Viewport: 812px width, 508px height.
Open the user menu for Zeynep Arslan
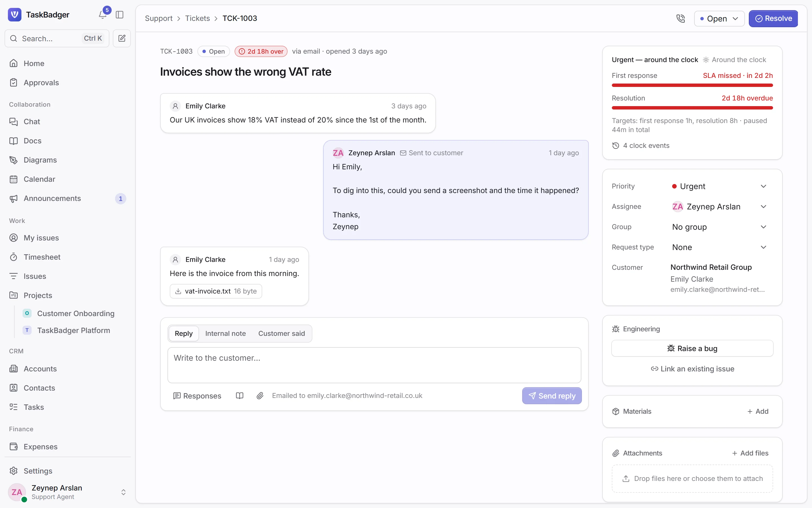67,492
